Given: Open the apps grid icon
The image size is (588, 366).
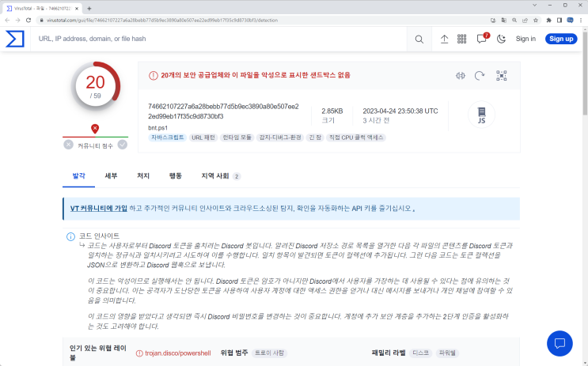Looking at the screenshot, I should [x=461, y=39].
